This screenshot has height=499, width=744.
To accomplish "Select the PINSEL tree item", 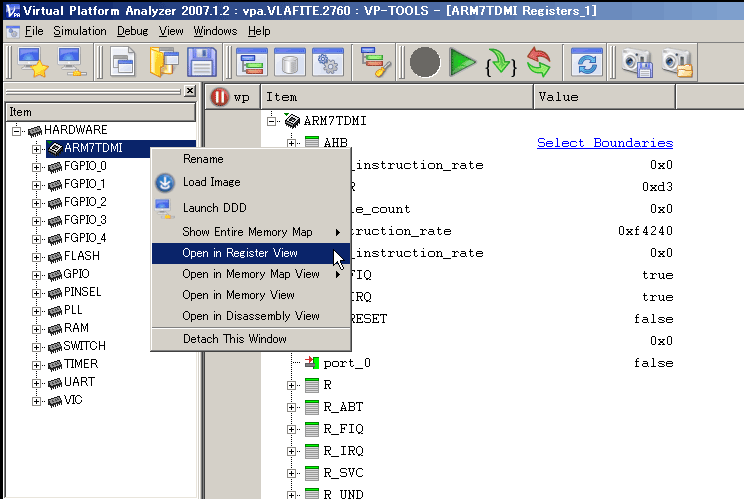I will [83, 292].
